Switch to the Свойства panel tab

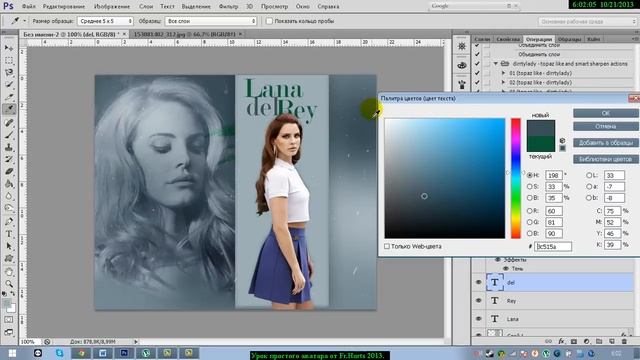508,39
